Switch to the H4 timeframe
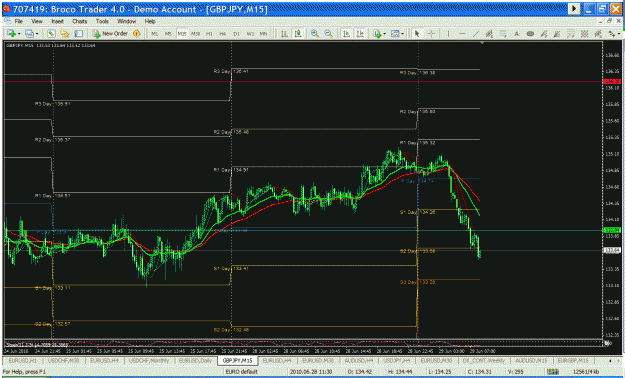 (223, 34)
